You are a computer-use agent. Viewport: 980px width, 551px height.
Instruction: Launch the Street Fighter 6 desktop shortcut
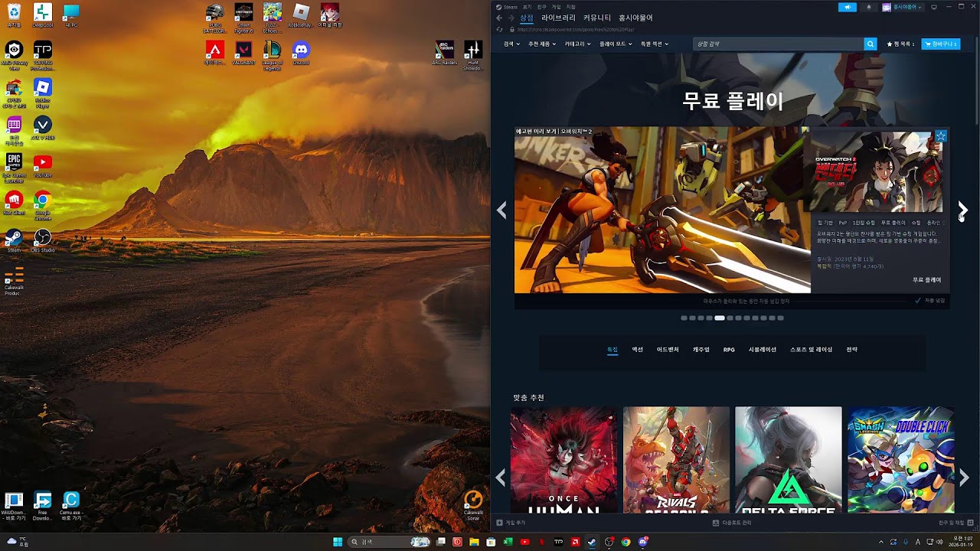pos(243,16)
